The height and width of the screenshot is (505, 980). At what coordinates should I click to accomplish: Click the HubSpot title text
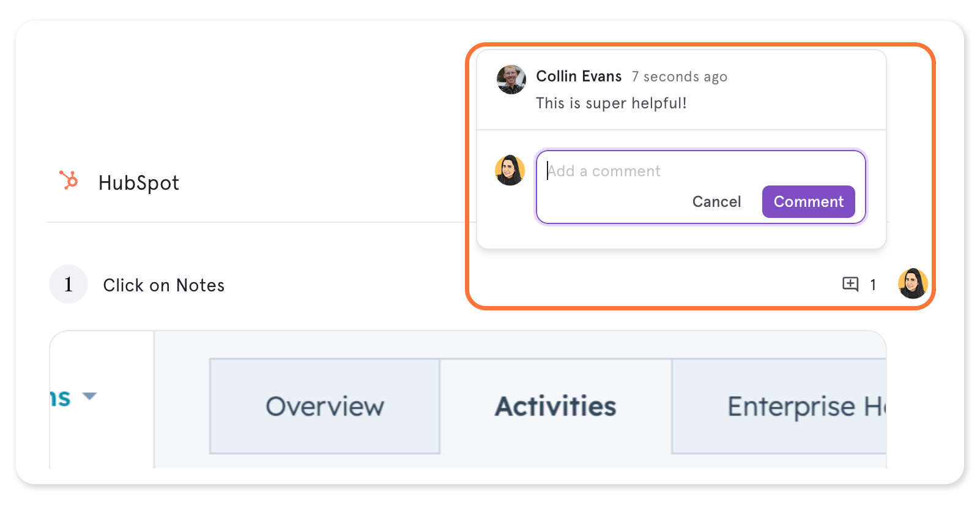[x=139, y=182]
